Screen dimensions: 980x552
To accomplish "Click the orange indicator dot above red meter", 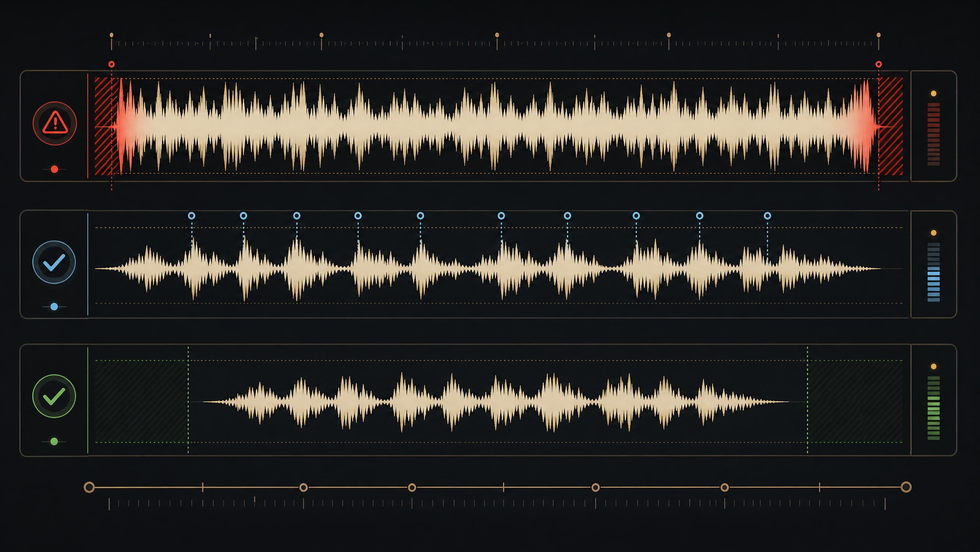I will 933,93.
